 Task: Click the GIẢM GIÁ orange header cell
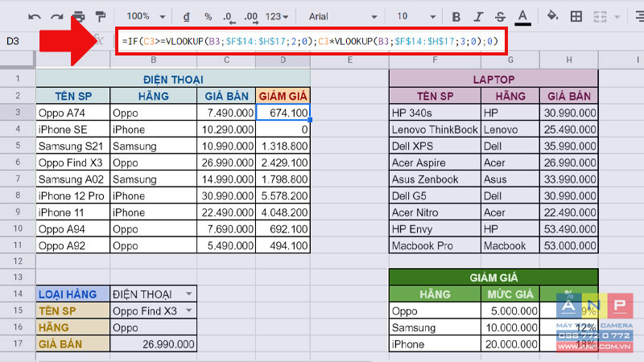[x=283, y=96]
